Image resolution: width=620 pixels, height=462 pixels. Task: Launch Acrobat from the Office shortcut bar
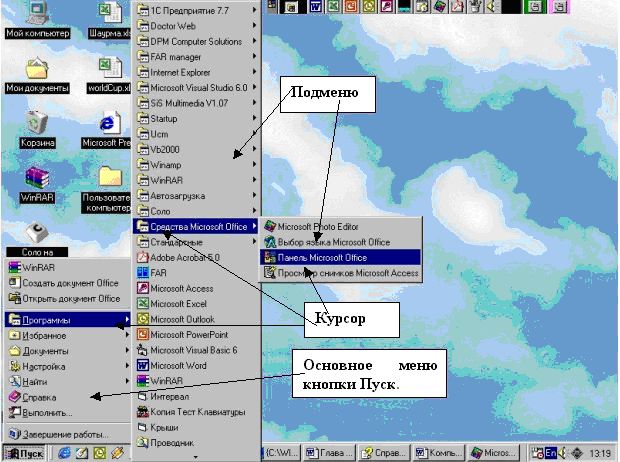(x=457, y=6)
